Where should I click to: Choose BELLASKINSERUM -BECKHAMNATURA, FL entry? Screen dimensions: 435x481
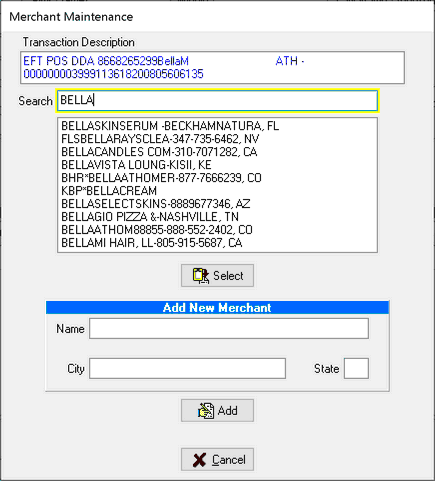coord(217,126)
